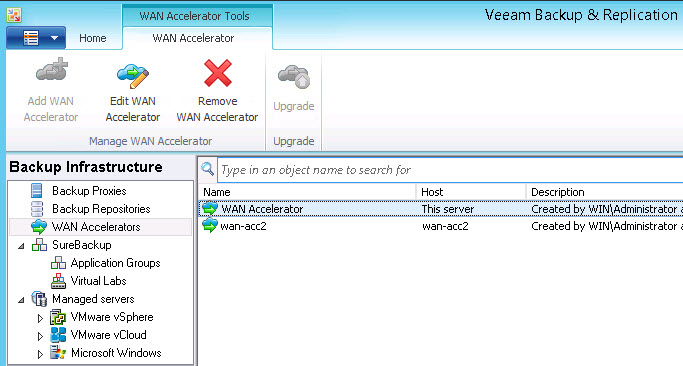Viewport: 683px width, 366px height.
Task: Expand the VMware vSphere node
Action: pyautogui.click(x=40, y=318)
